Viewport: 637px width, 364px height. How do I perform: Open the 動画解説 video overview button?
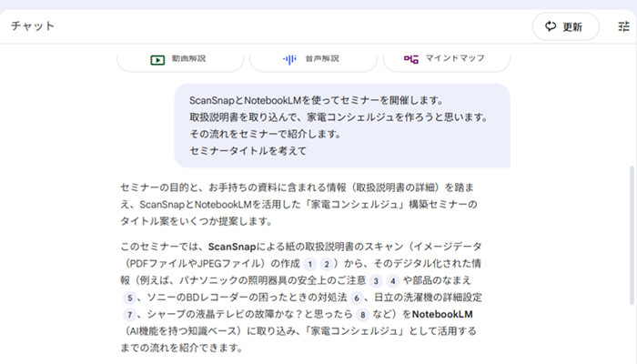pos(180,60)
